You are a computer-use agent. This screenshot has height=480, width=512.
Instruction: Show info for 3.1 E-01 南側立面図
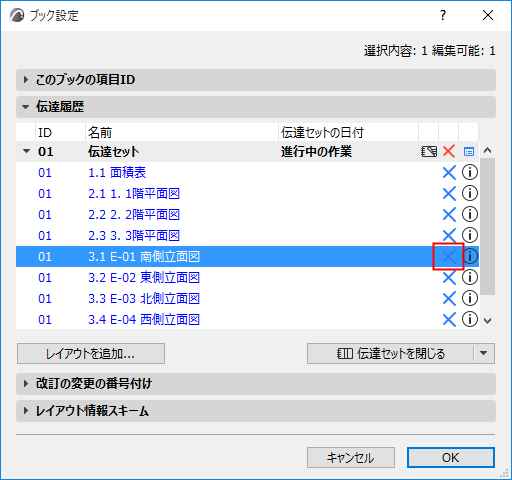470,256
